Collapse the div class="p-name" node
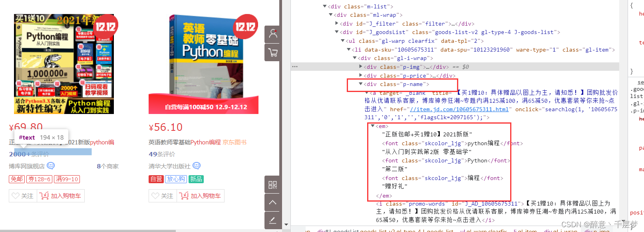Viewport: 644px width, 232px height. click(x=361, y=84)
